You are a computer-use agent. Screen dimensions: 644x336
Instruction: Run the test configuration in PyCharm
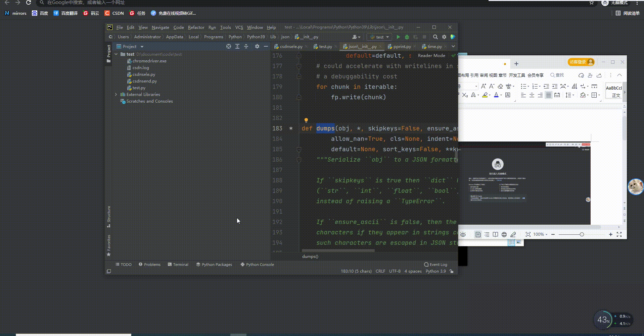(x=398, y=37)
